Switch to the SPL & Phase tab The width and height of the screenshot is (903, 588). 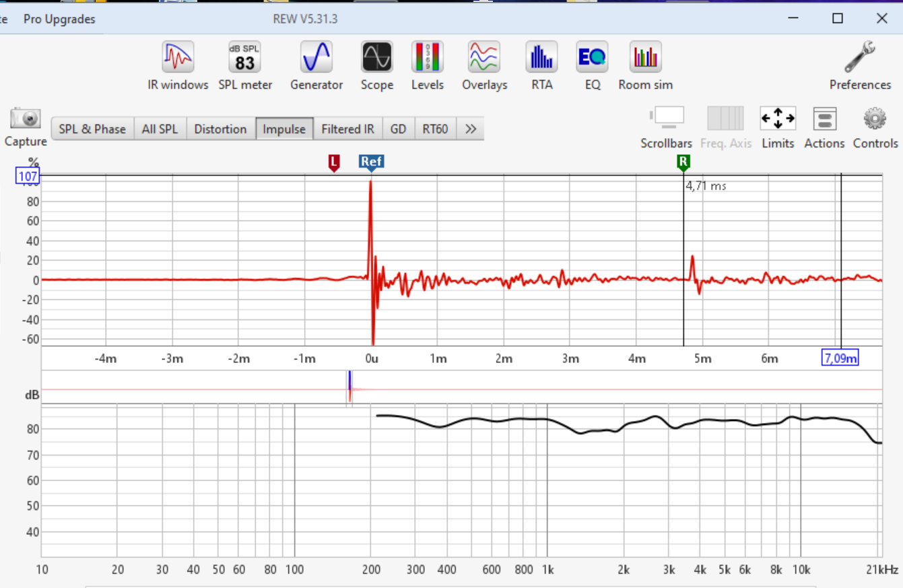coord(92,129)
